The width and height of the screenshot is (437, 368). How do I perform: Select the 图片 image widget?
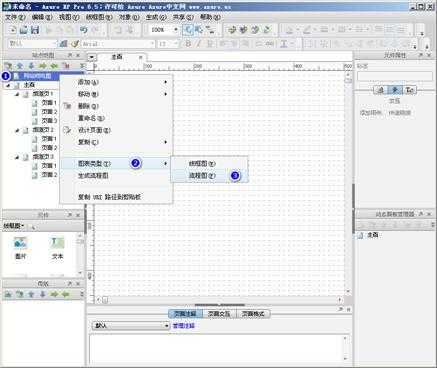coord(20,248)
